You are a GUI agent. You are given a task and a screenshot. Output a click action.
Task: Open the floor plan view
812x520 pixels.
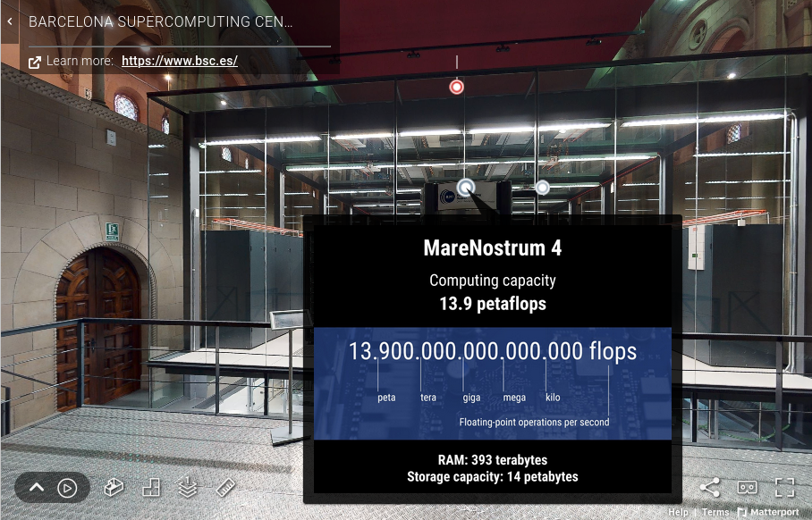151,488
